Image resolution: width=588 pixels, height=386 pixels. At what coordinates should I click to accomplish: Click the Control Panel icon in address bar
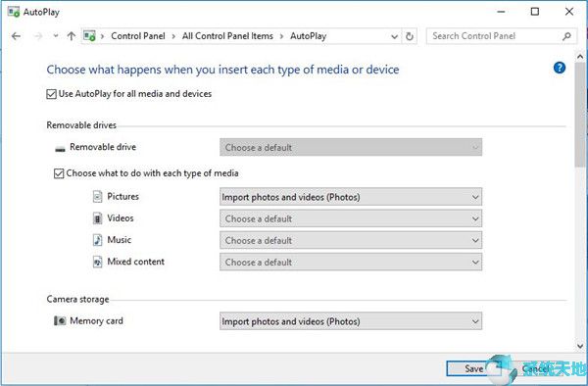coord(89,36)
